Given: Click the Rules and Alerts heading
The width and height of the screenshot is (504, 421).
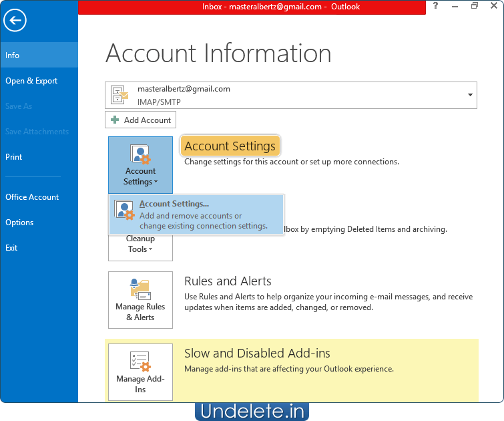Looking at the screenshot, I should coord(228,281).
